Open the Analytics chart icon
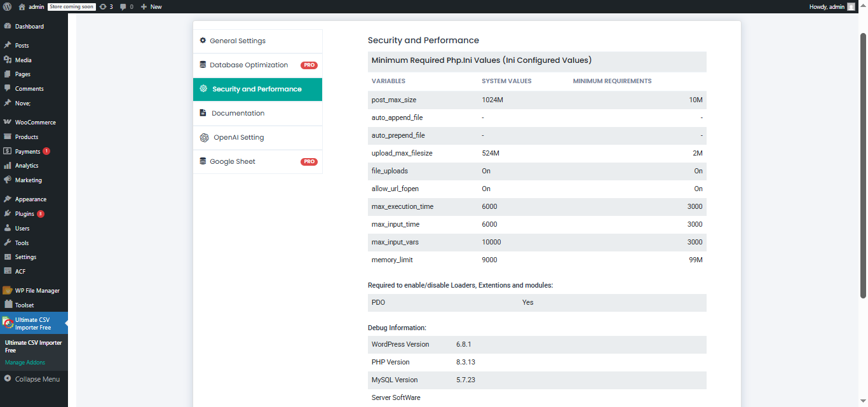Viewport: 868px width, 407px height. (x=9, y=165)
